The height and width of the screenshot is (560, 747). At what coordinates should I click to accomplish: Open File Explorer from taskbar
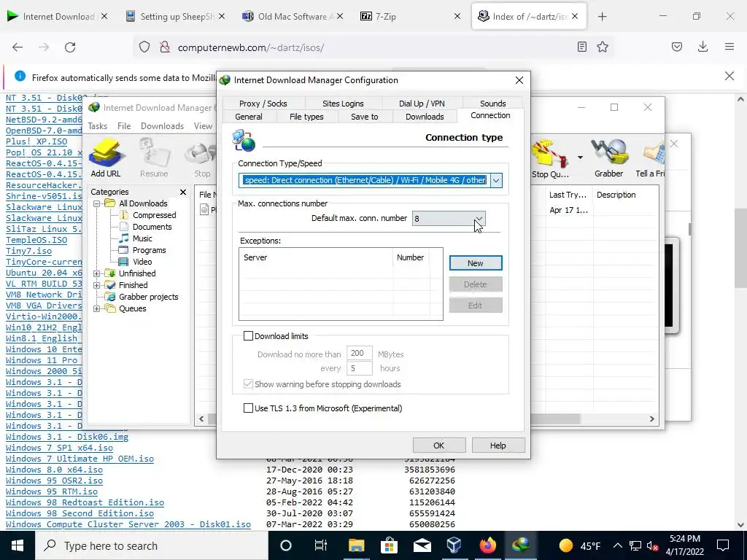click(356, 545)
